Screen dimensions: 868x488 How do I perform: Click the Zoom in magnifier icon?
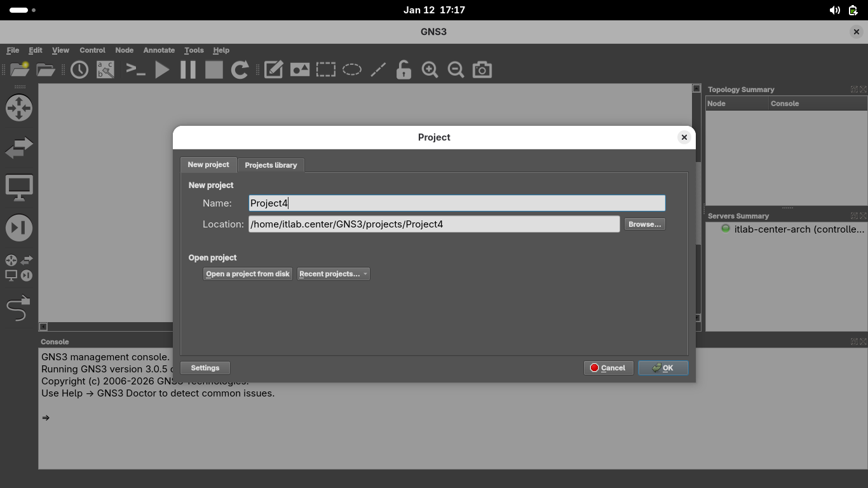point(430,70)
